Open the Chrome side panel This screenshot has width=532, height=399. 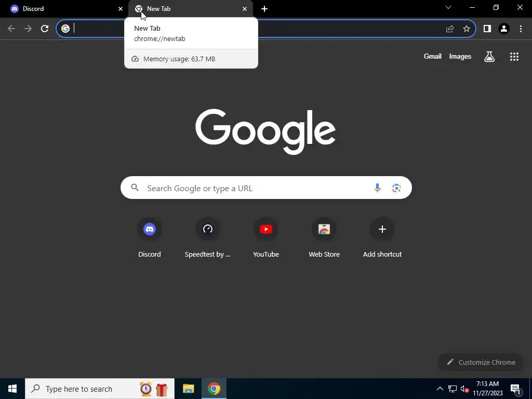[x=487, y=29]
